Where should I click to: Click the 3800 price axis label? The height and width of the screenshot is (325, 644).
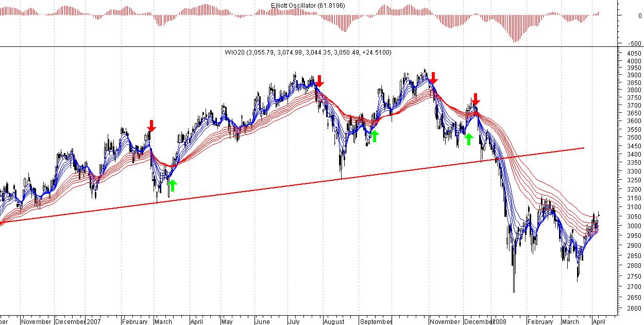click(634, 91)
